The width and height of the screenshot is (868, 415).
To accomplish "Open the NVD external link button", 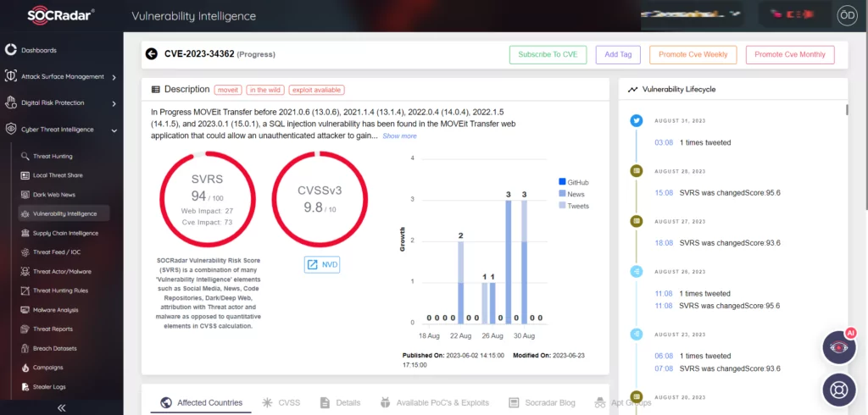I will click(x=321, y=264).
